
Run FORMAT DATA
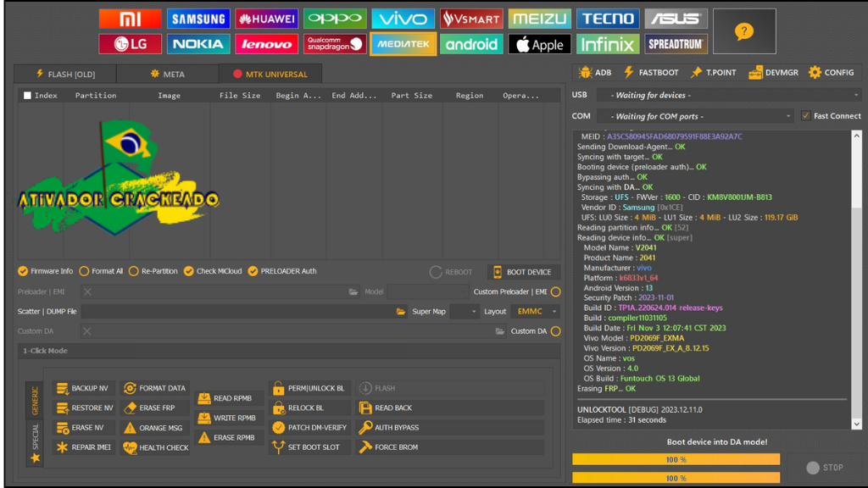click(155, 388)
